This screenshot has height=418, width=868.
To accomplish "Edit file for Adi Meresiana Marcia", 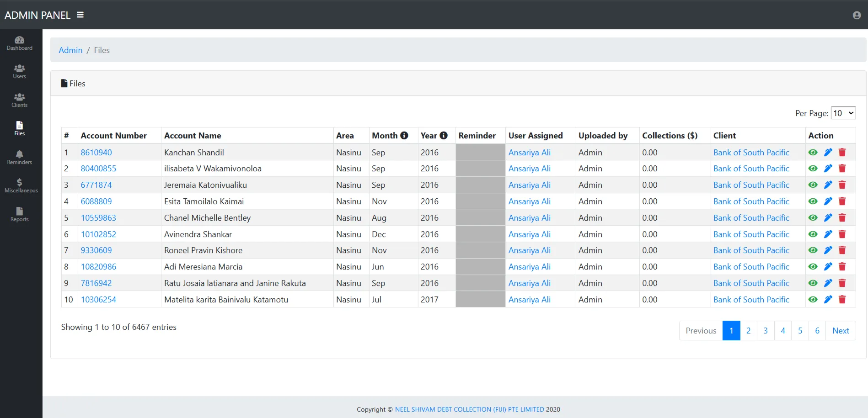I will click(828, 267).
